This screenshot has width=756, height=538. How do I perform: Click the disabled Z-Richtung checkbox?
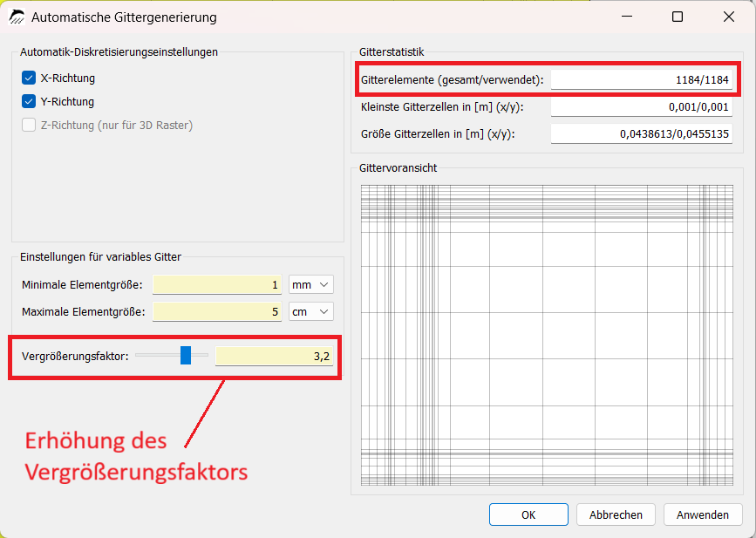pyautogui.click(x=29, y=125)
